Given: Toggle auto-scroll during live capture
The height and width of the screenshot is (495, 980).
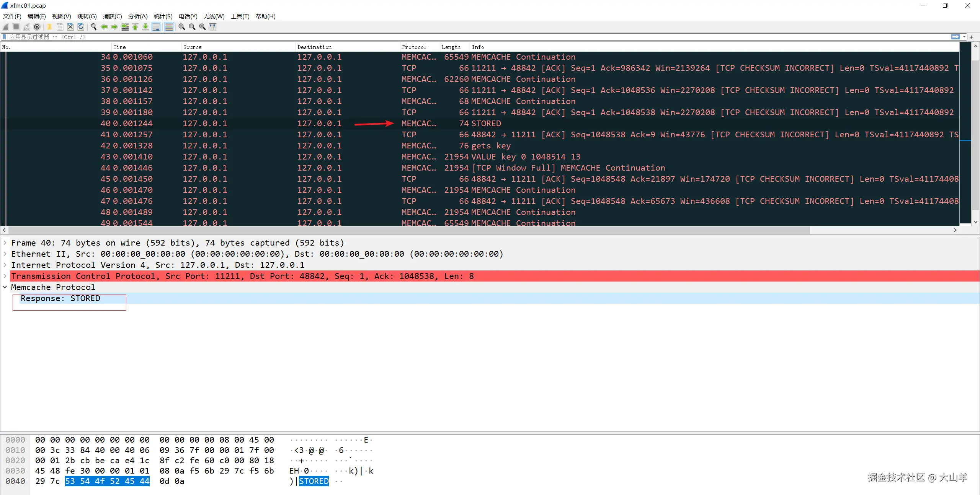Looking at the screenshot, I should [x=156, y=27].
